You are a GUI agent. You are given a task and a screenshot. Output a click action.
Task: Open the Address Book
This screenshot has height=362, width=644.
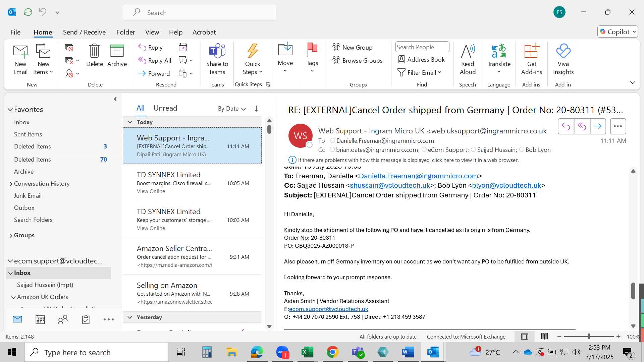421,59
